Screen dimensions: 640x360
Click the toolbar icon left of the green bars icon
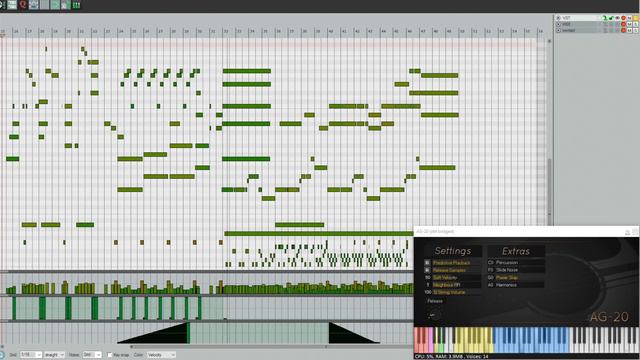click(65, 4)
